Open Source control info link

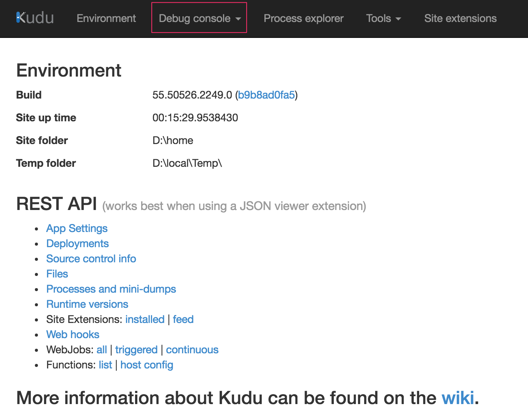tap(91, 259)
